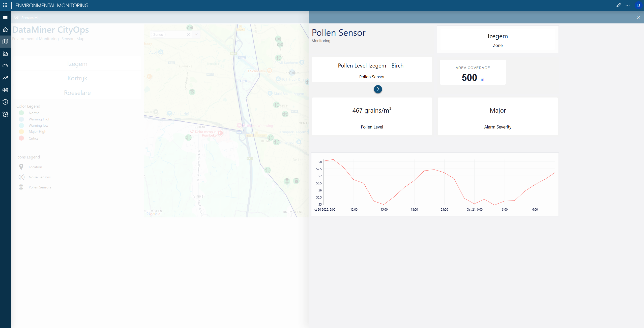Expand the Zones dropdown arrow
Image resolution: width=644 pixels, height=328 pixels.
pyautogui.click(x=196, y=35)
